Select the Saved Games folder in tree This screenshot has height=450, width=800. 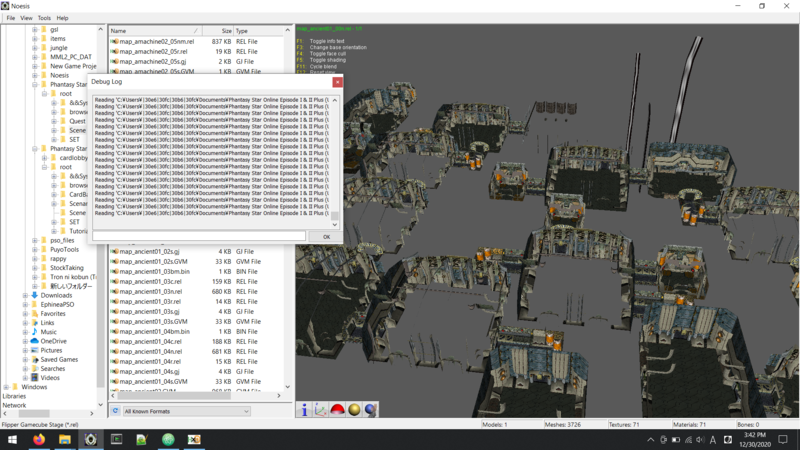[x=59, y=360]
